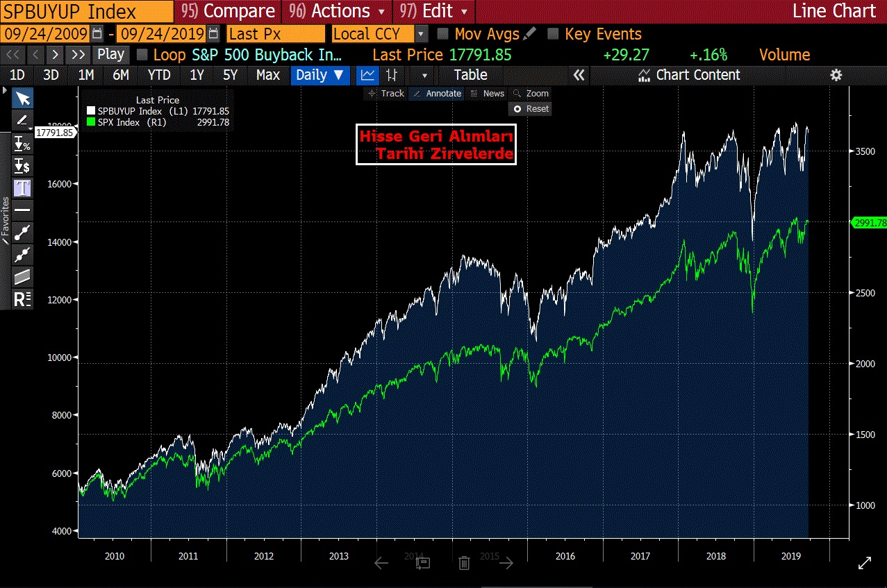887x588 pixels.
Task: Select the 6M time range
Action: [x=121, y=75]
